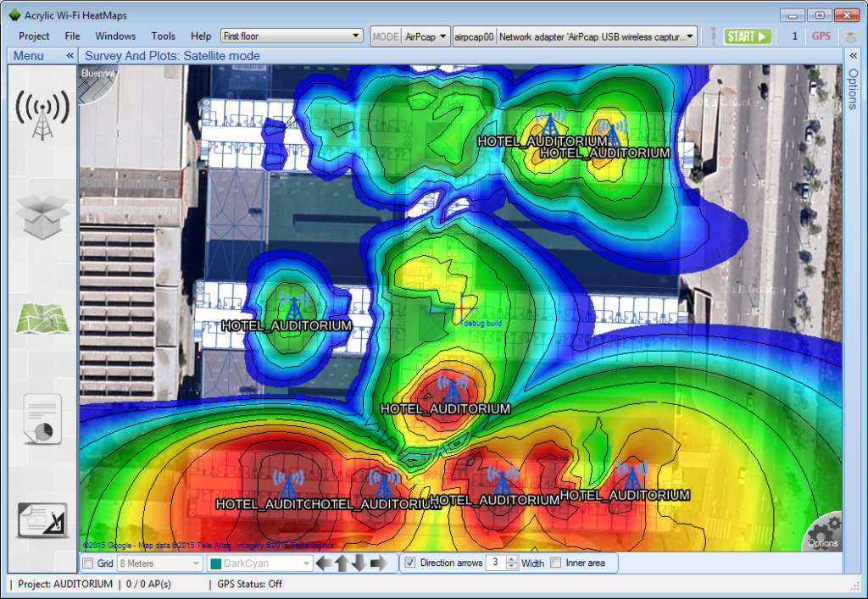Disable the Direction arrows checkbox
Image resolution: width=868 pixels, height=599 pixels.
tap(409, 562)
